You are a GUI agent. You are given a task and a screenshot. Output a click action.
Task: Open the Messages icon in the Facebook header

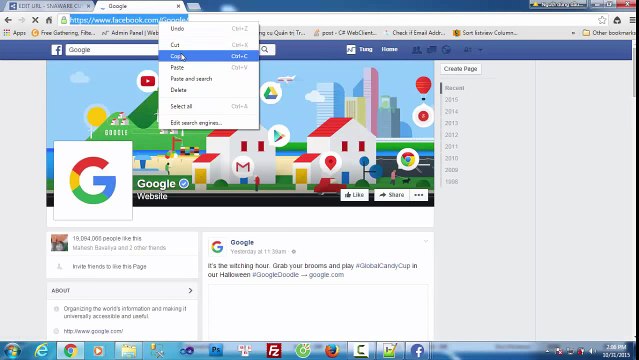click(x=432, y=50)
